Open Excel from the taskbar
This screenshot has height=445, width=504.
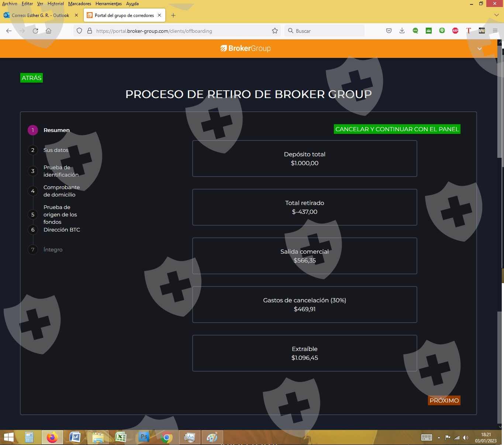point(121,438)
